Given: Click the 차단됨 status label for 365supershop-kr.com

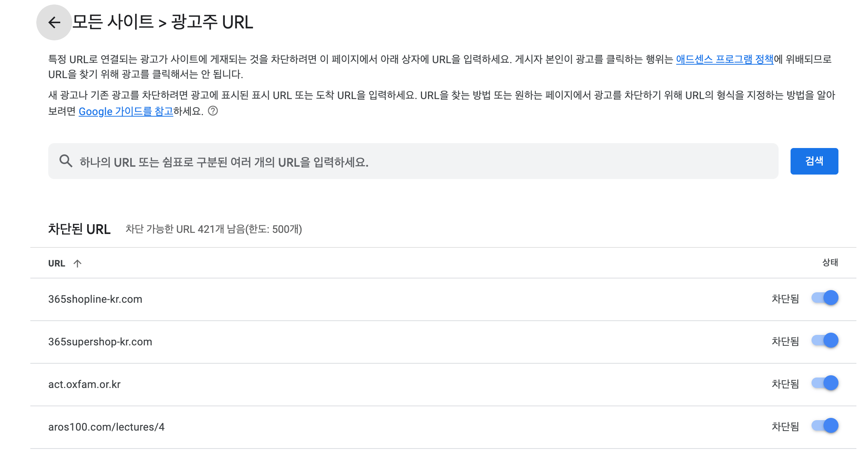Looking at the screenshot, I should (785, 341).
